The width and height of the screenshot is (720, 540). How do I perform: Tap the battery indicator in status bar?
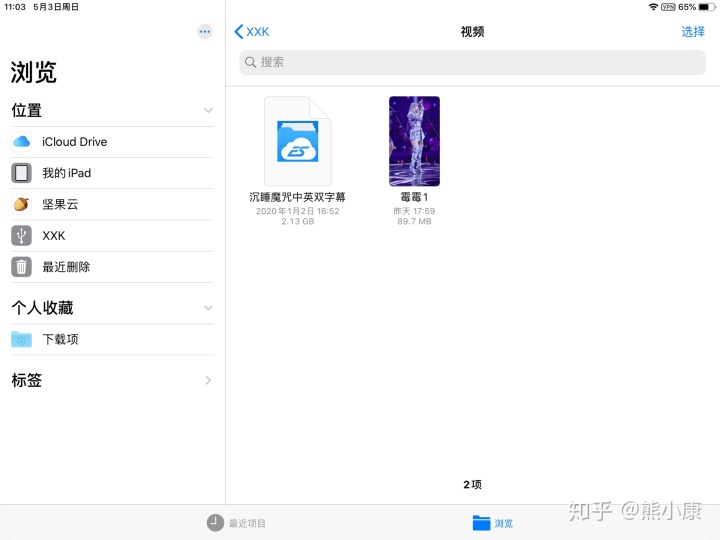click(706, 7)
